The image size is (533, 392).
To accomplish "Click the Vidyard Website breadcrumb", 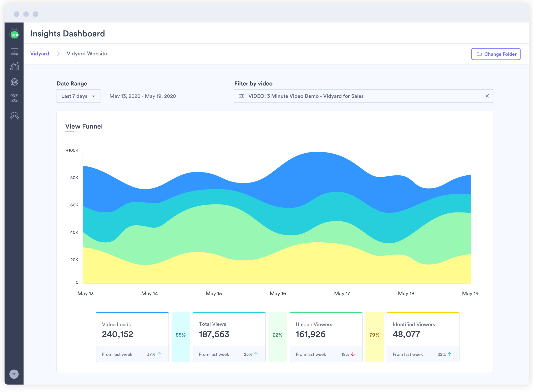I will pyautogui.click(x=87, y=54).
